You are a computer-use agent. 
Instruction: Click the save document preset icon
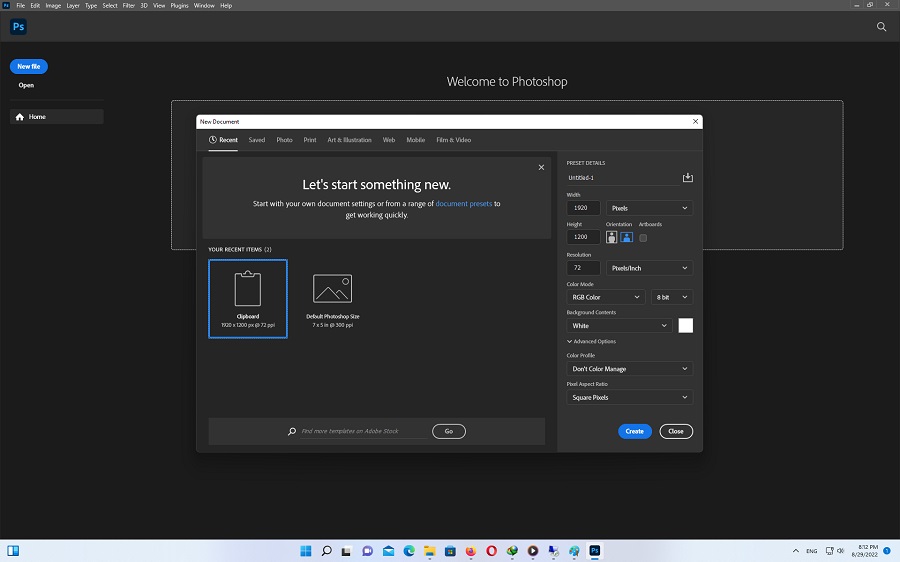pos(687,178)
